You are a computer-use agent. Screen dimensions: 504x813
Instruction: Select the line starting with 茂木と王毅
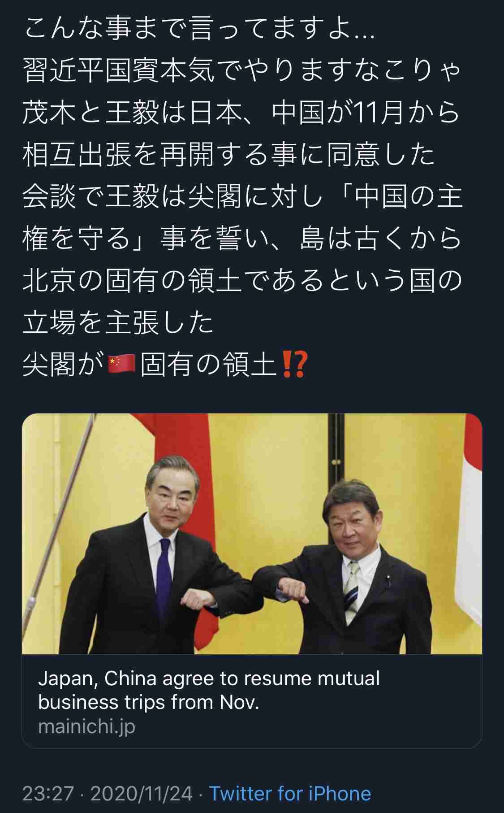pos(241,113)
